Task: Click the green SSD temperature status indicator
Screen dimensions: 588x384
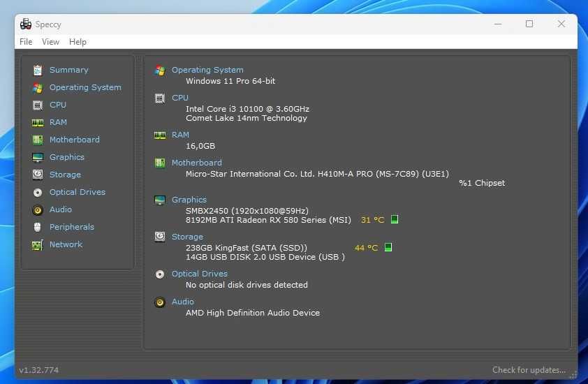Action: 388,247
